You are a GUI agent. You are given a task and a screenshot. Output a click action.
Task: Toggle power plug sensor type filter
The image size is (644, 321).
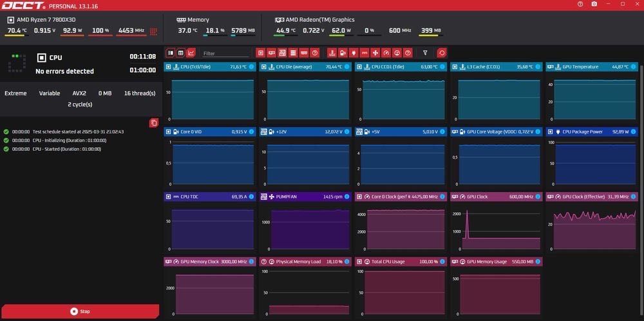(x=354, y=53)
